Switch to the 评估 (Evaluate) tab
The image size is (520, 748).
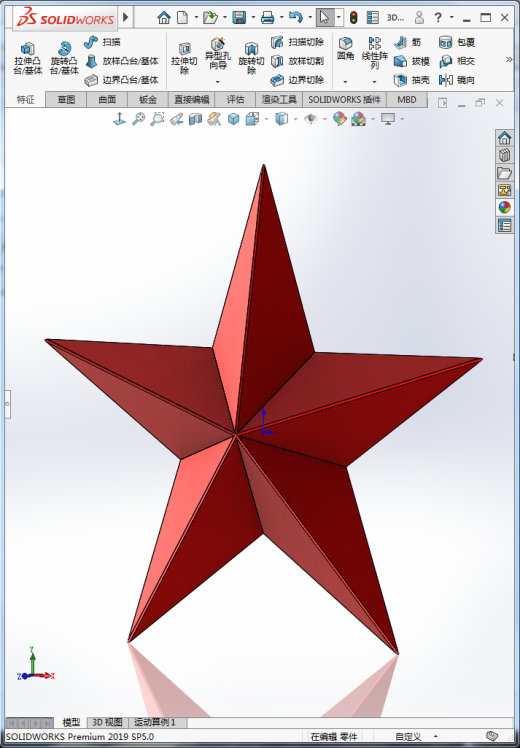[235, 100]
